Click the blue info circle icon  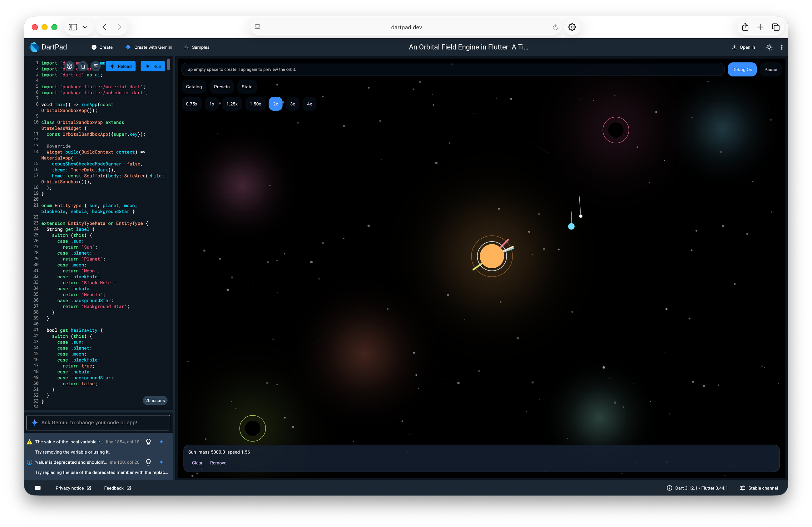[30, 462]
